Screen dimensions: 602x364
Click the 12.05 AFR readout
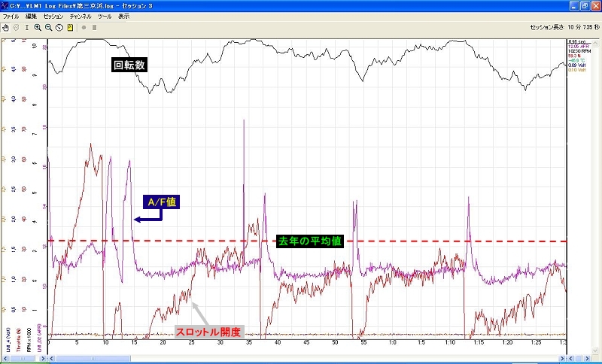(578, 46)
